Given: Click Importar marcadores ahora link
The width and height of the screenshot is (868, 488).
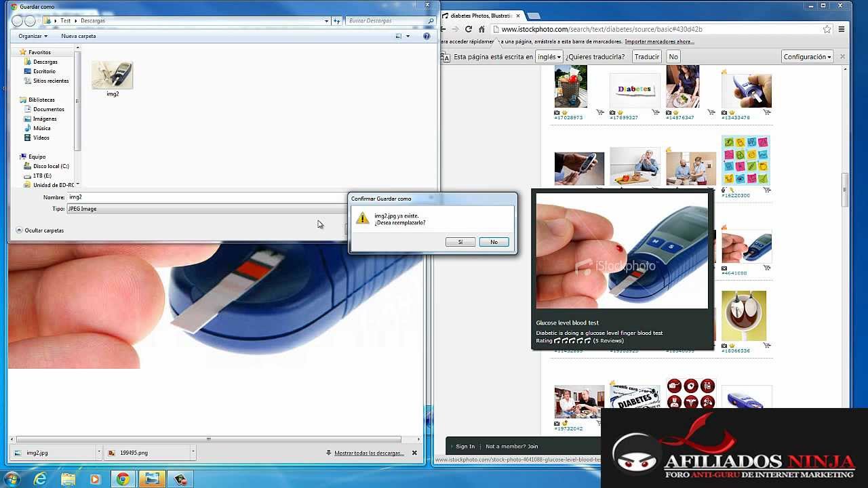Looking at the screenshot, I should click(659, 42).
